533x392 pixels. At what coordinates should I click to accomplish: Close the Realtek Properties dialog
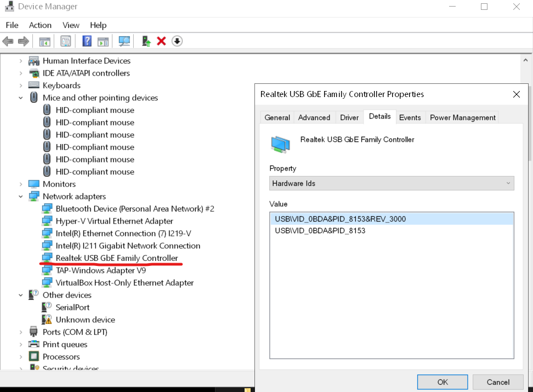[516, 94]
